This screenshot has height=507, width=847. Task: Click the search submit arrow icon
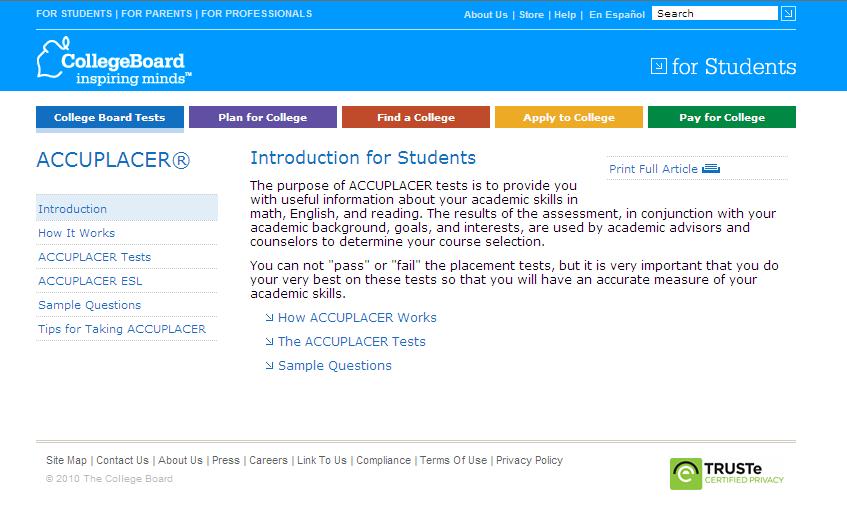[x=788, y=14]
